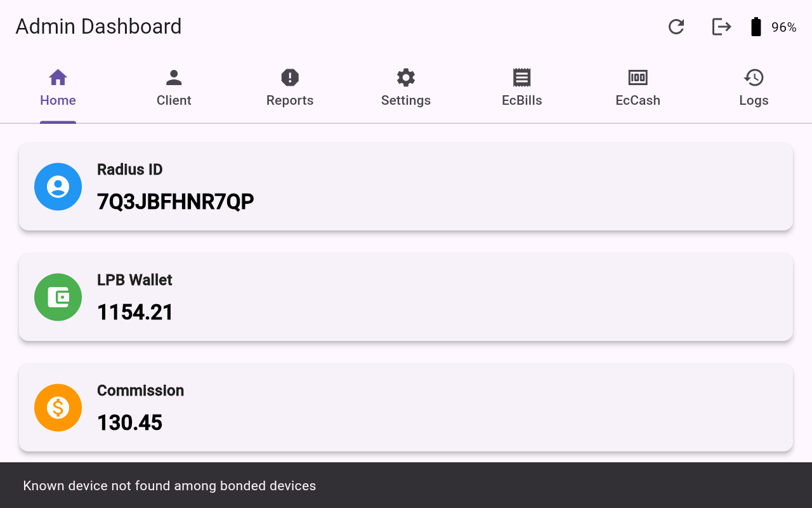
Task: Open the LPB Wallet card
Action: point(406,297)
